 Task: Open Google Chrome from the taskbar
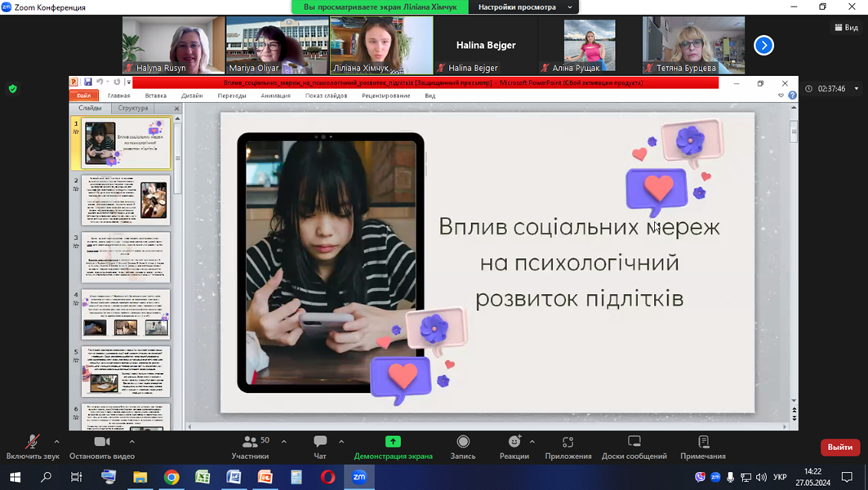171,477
